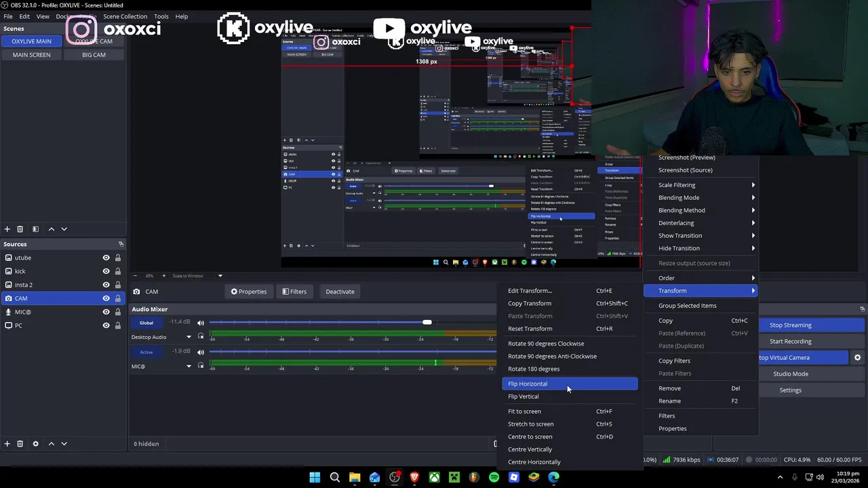This screenshot has height=488, width=868.
Task: Open Properties for CAM source
Action: (x=249, y=291)
